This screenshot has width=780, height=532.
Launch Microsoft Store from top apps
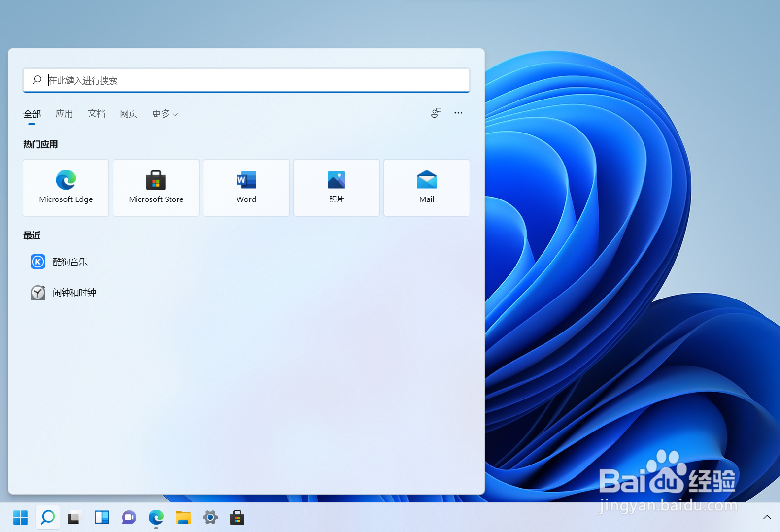[x=156, y=188]
